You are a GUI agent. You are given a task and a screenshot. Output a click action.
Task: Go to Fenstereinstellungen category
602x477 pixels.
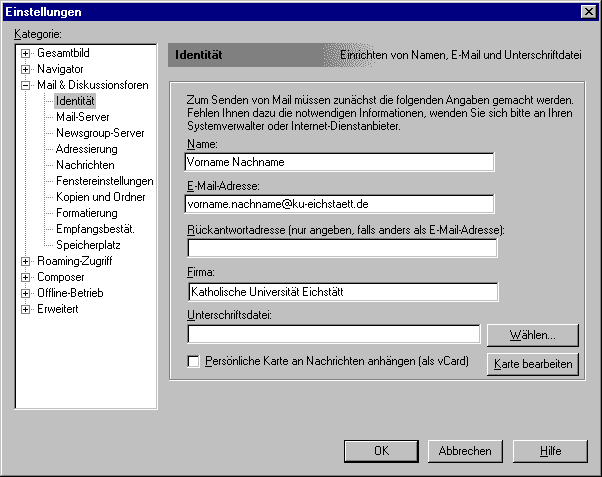point(104,181)
